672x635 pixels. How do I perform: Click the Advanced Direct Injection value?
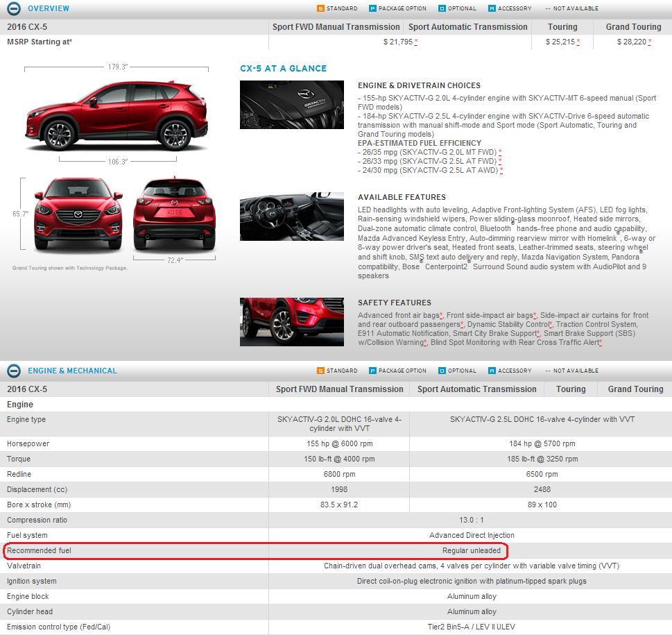[472, 535]
